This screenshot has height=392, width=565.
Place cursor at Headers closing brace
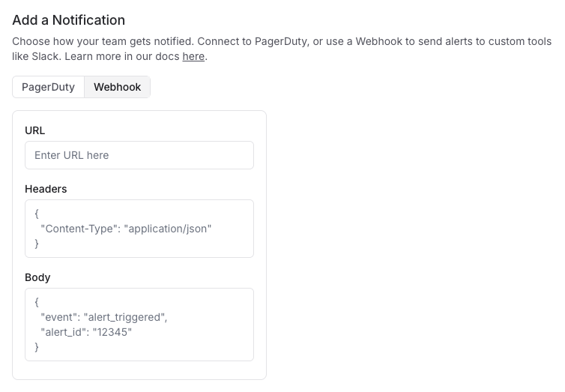[37, 244]
